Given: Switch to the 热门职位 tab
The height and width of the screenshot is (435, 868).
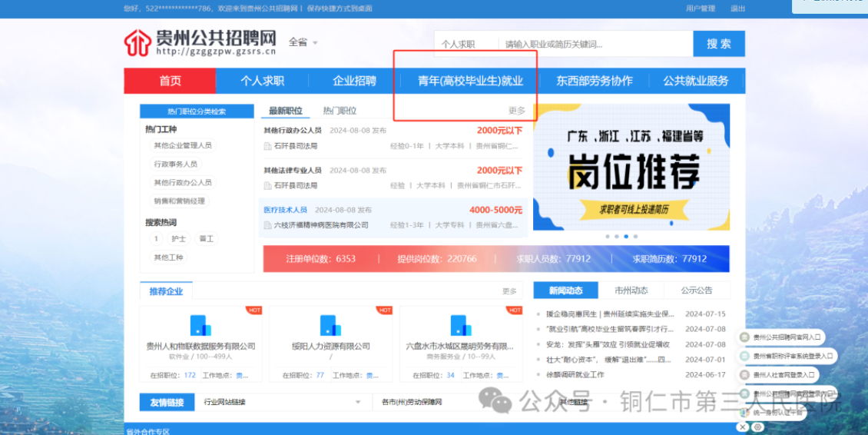Looking at the screenshot, I should click(x=340, y=111).
